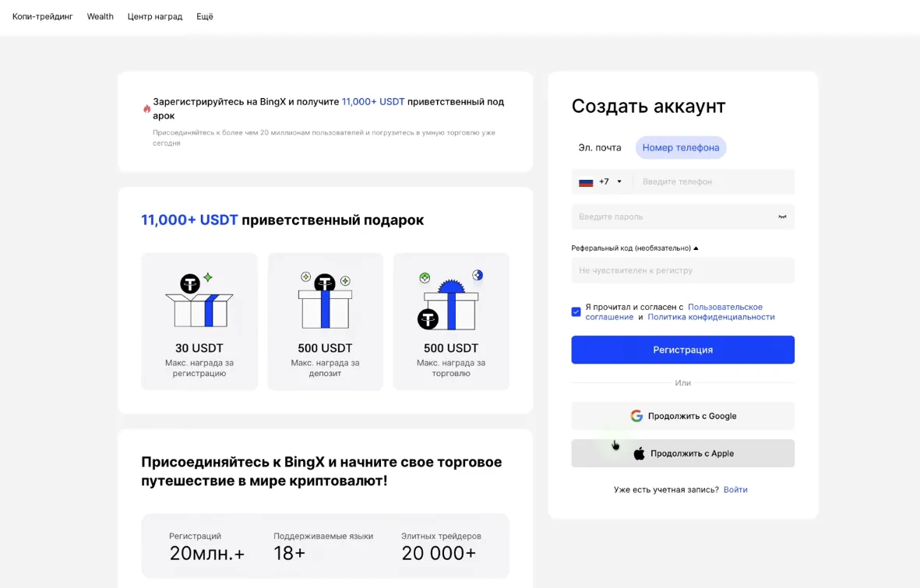Open the Политика конфиденциальности link
Screen dimensions: 920x588
[711, 316]
